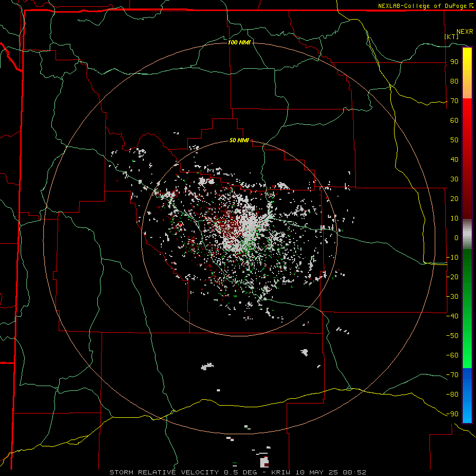Click the -40 value on velocity scale
The image size is (476, 476).
[452, 316]
